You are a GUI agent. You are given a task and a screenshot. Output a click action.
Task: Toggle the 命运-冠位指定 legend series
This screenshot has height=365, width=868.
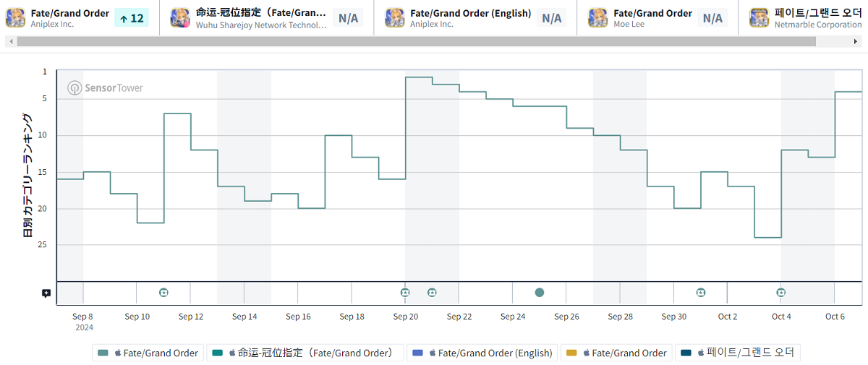[310, 353]
